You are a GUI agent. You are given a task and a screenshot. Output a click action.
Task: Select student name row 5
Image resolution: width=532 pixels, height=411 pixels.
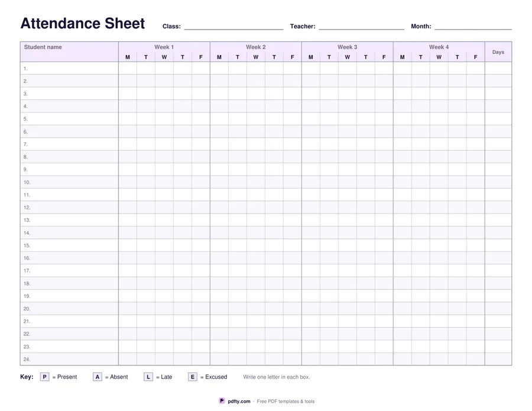coord(69,119)
